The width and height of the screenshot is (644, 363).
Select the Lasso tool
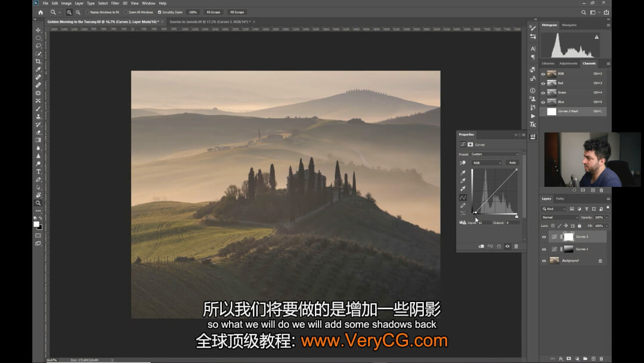[38, 45]
